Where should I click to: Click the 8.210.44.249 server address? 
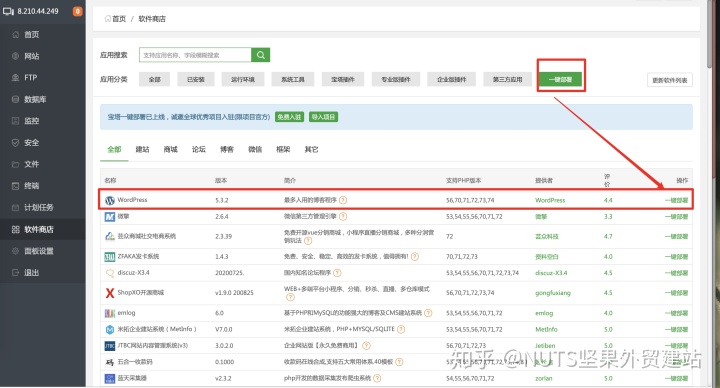pyautogui.click(x=38, y=11)
